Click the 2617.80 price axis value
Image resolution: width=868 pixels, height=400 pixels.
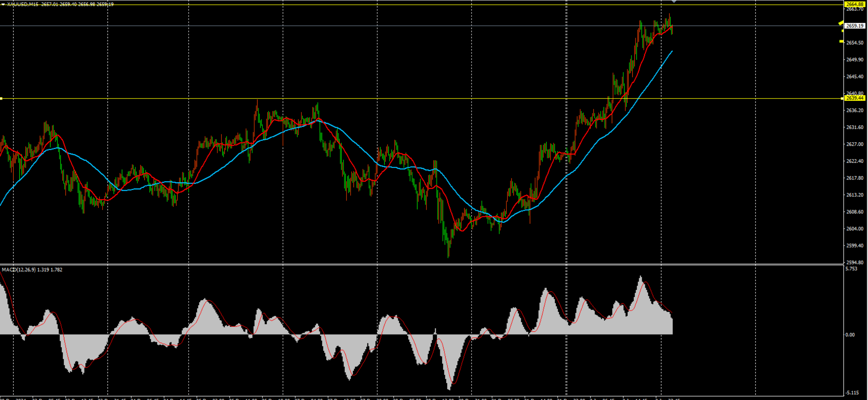[x=855, y=178]
